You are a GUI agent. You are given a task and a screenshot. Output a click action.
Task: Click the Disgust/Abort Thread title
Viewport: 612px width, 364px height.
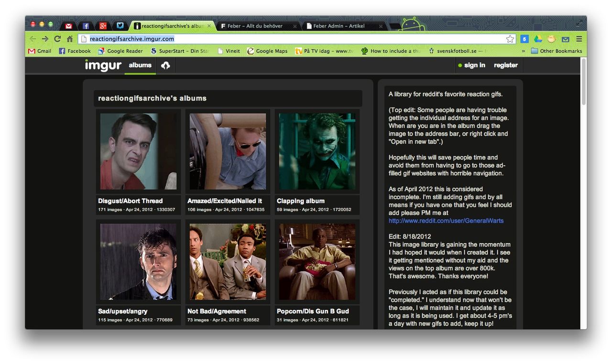pyautogui.click(x=131, y=201)
